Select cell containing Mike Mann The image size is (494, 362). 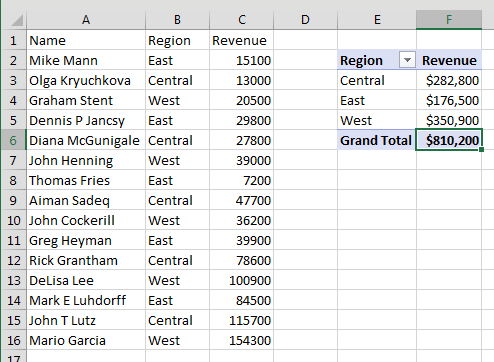click(86, 60)
